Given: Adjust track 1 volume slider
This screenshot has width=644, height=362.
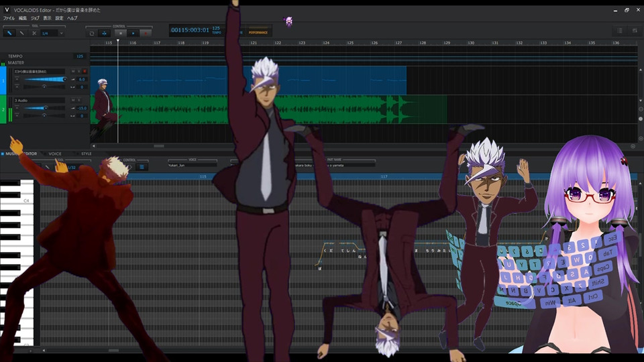Looking at the screenshot, I should point(44,79).
